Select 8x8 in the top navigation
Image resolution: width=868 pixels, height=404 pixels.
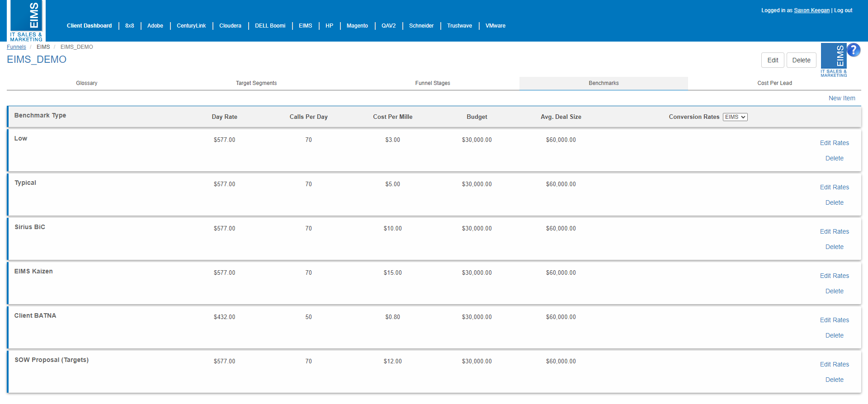coord(130,26)
